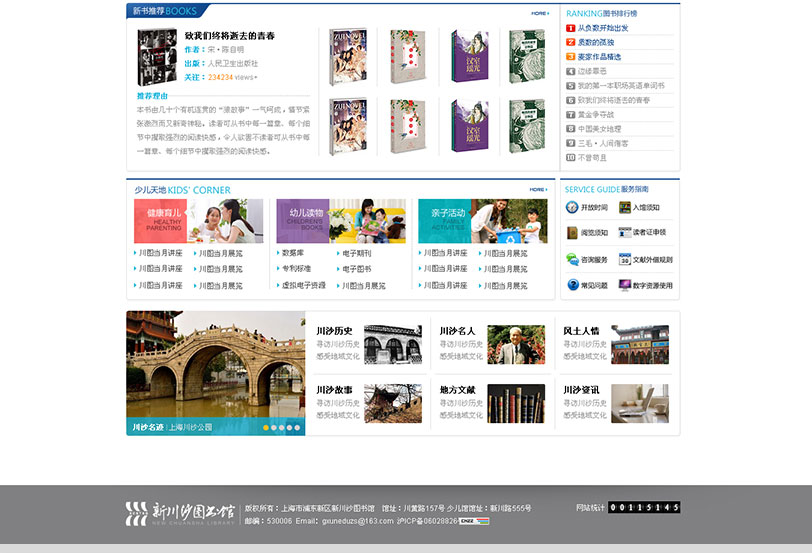Open the 阅览须知 book icon
Screen dimensions: 812x553
(573, 233)
